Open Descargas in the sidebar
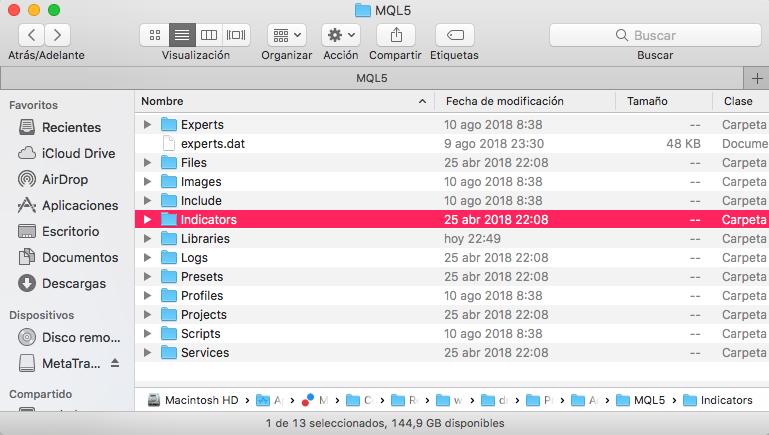This screenshot has height=435, width=769. point(62,283)
